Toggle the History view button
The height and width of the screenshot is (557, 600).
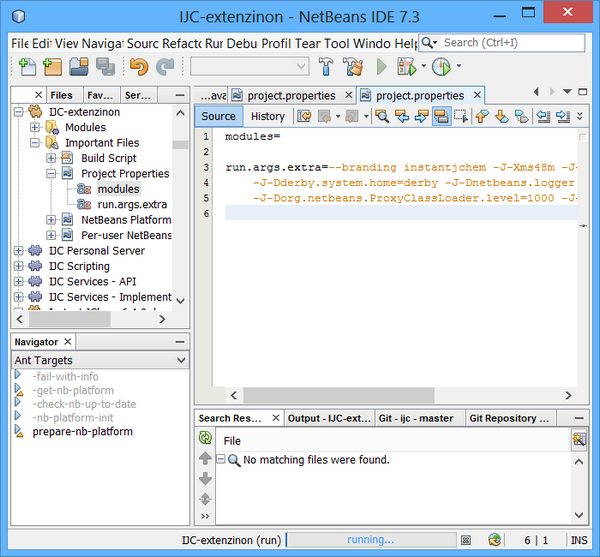pyautogui.click(x=267, y=116)
